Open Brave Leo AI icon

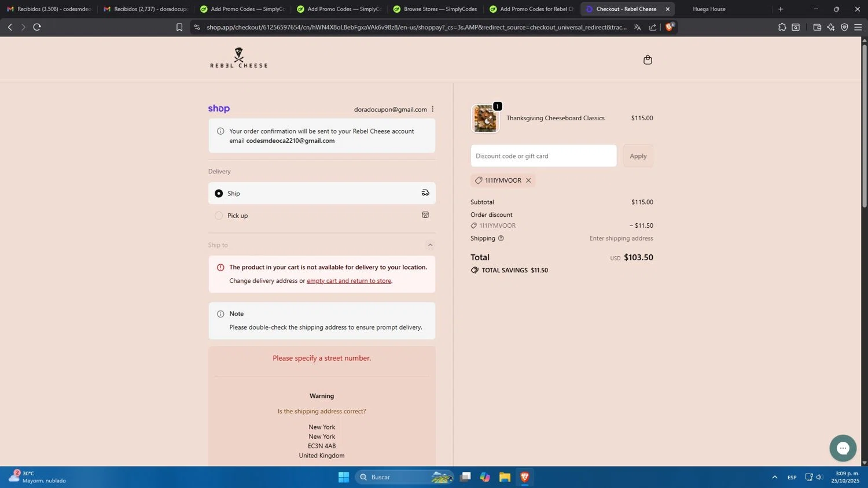pyautogui.click(x=831, y=27)
